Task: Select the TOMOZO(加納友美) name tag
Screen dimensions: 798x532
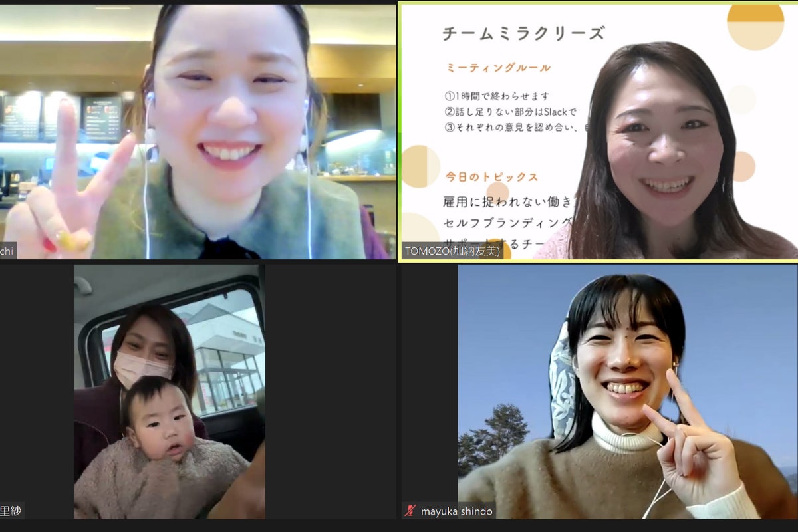Action: 452,251
